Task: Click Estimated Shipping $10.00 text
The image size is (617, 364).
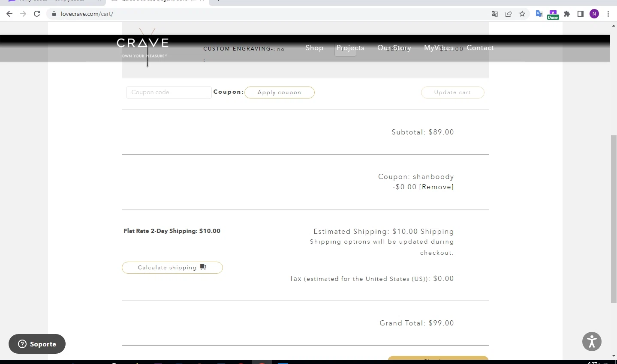Action: pyautogui.click(x=384, y=232)
